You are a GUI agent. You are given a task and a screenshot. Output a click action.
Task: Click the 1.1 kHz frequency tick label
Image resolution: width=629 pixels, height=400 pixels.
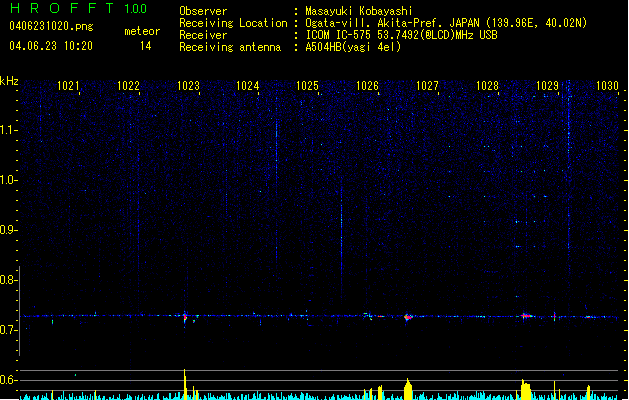coord(8,130)
